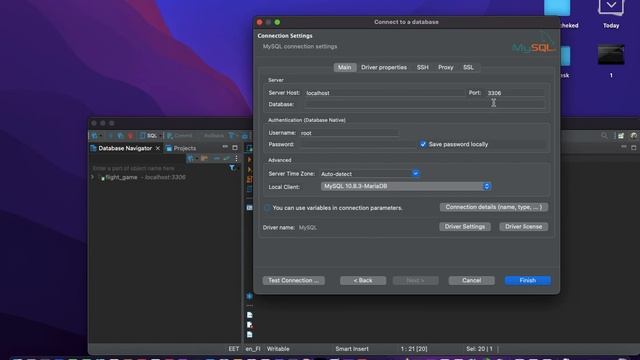The height and width of the screenshot is (360, 640).
Task: Close the Database Navigator tab
Action: click(x=158, y=148)
